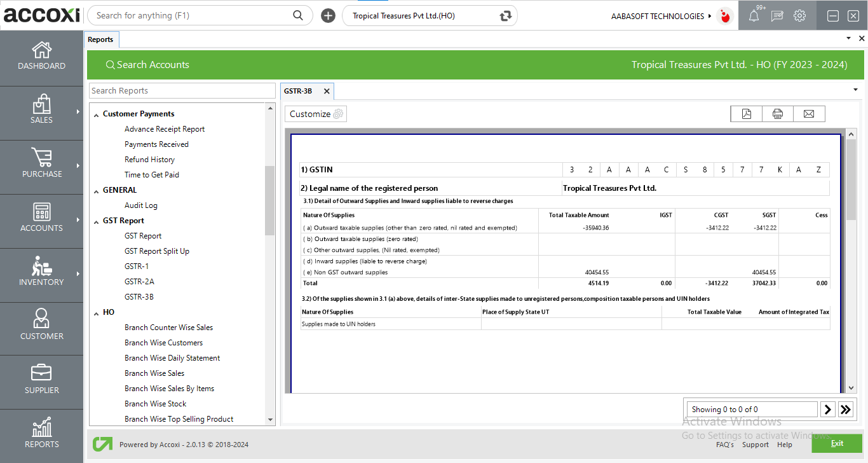Print the GSTR-3B report
The image size is (868, 463).
click(x=778, y=114)
